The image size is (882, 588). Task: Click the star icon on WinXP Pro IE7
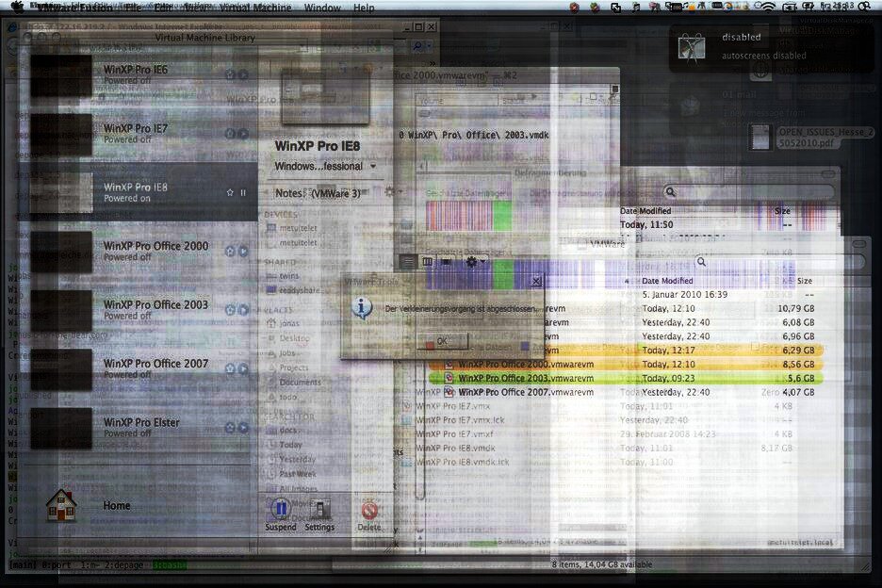[x=230, y=134]
